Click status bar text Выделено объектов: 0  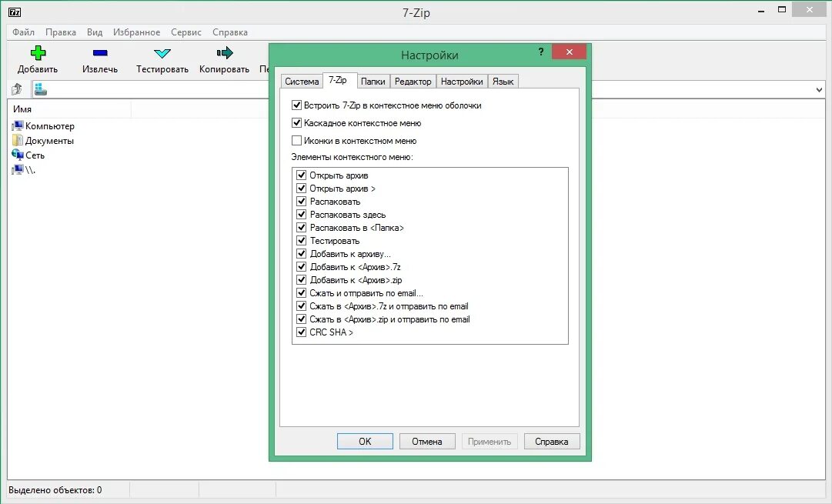(55, 490)
